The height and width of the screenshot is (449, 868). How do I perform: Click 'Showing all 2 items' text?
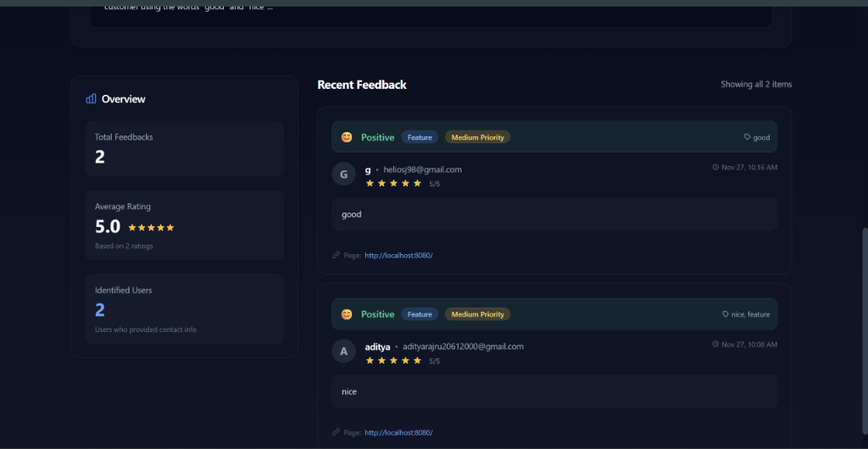click(x=756, y=84)
